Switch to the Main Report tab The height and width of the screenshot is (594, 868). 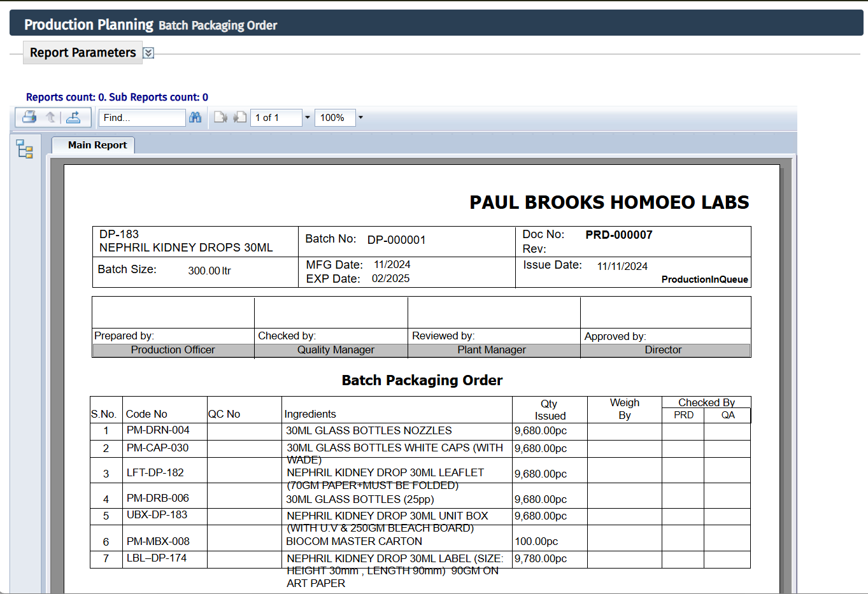click(97, 145)
